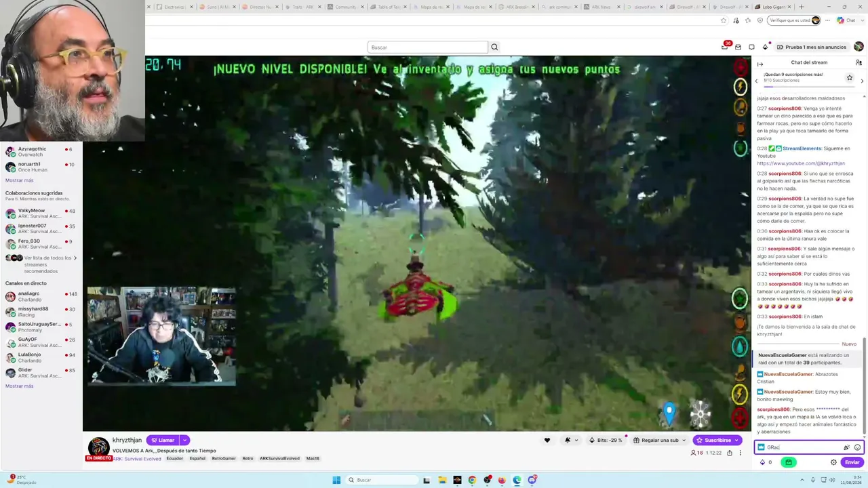Open the khryzthjan channel avatar
This screenshot has width=868, height=488.
[99, 447]
